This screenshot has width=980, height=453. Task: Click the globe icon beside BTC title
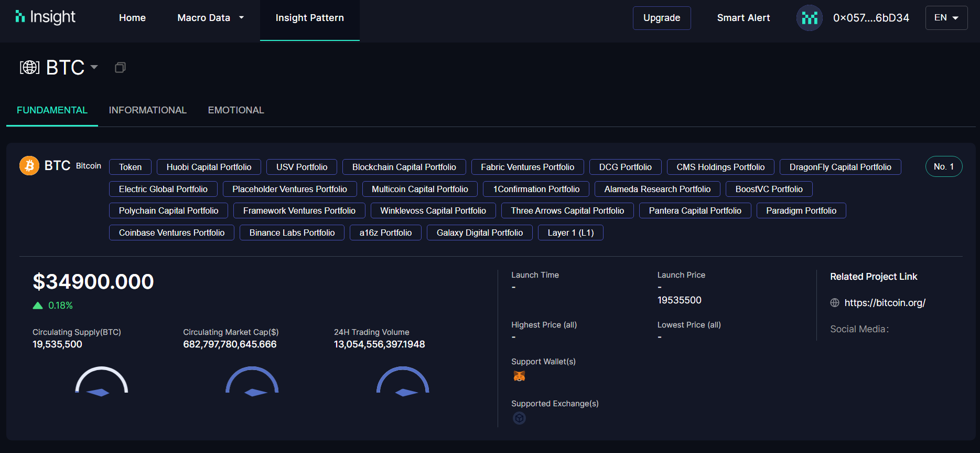point(29,67)
